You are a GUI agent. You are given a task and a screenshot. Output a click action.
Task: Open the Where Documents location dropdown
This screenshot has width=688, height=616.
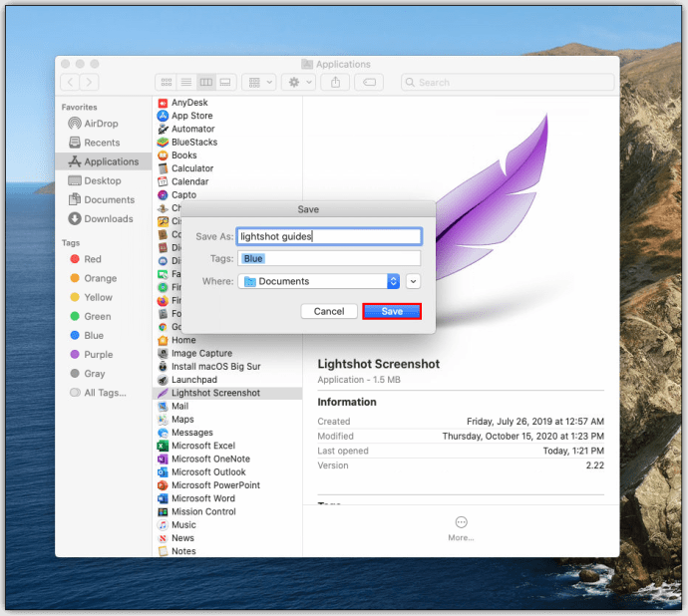pos(318,281)
